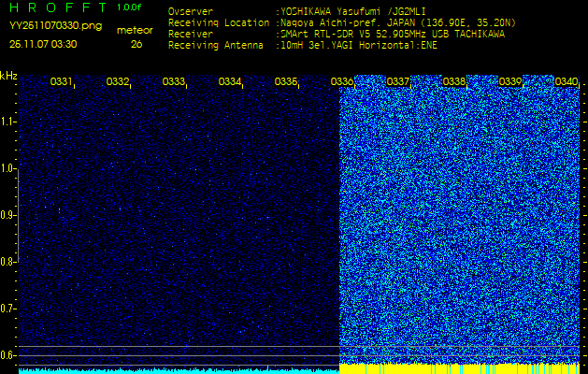Click the HROFFT program title text
Viewport: 588px width, 374px height.
pyautogui.click(x=59, y=7)
